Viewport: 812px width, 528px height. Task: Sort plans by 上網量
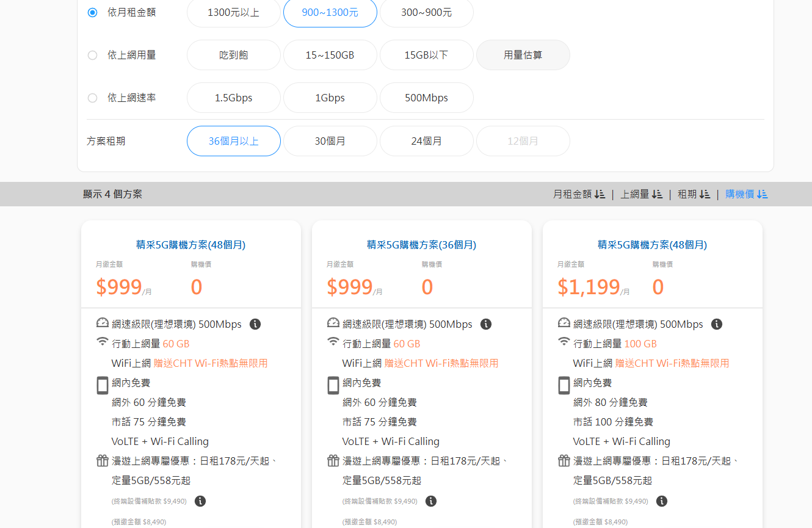point(642,194)
